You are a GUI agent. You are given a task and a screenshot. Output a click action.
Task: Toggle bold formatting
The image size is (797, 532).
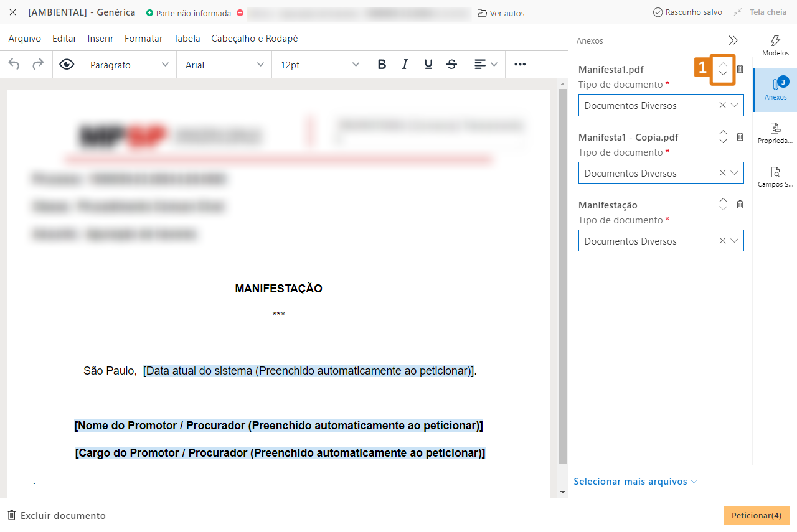click(x=382, y=65)
